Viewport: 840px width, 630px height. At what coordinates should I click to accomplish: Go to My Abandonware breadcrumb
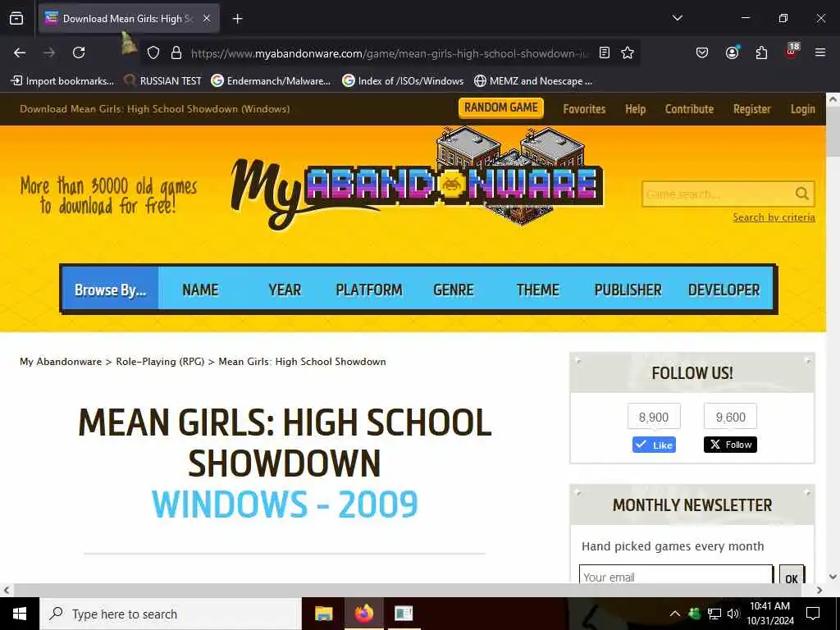pyautogui.click(x=61, y=362)
